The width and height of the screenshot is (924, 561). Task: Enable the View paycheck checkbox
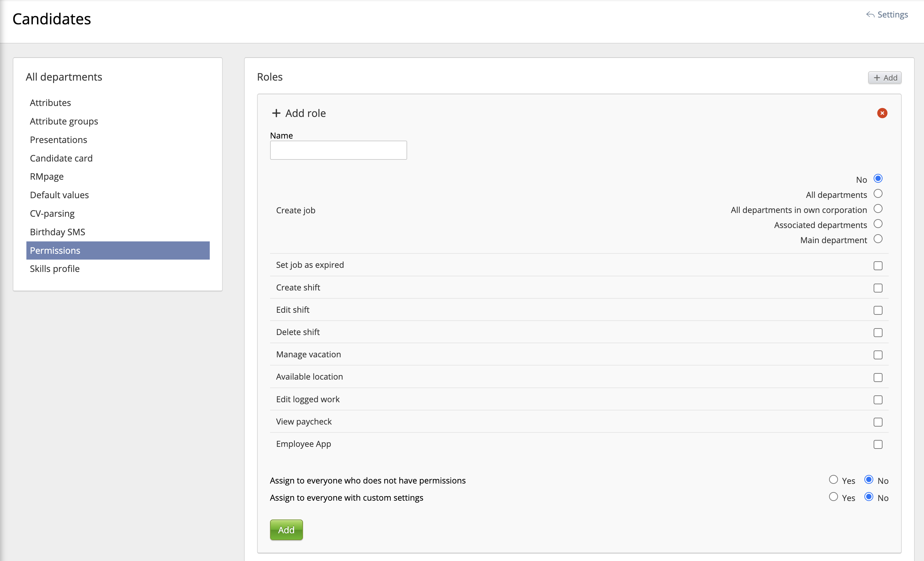point(877,422)
